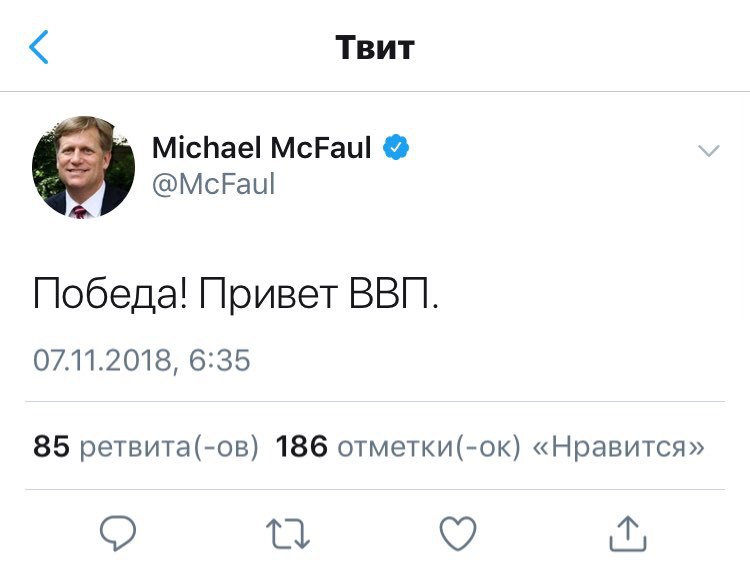Like the tweet with the heart icon
Viewport: 750px width, 572px height.
pos(458,532)
